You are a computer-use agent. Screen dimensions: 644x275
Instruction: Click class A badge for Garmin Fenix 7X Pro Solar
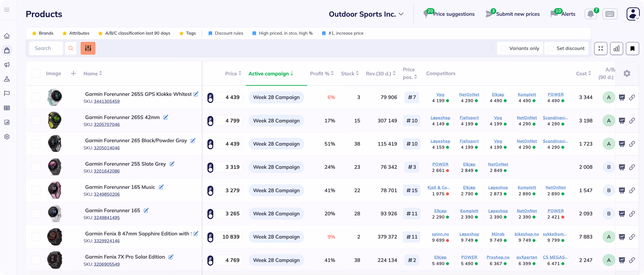click(x=608, y=260)
